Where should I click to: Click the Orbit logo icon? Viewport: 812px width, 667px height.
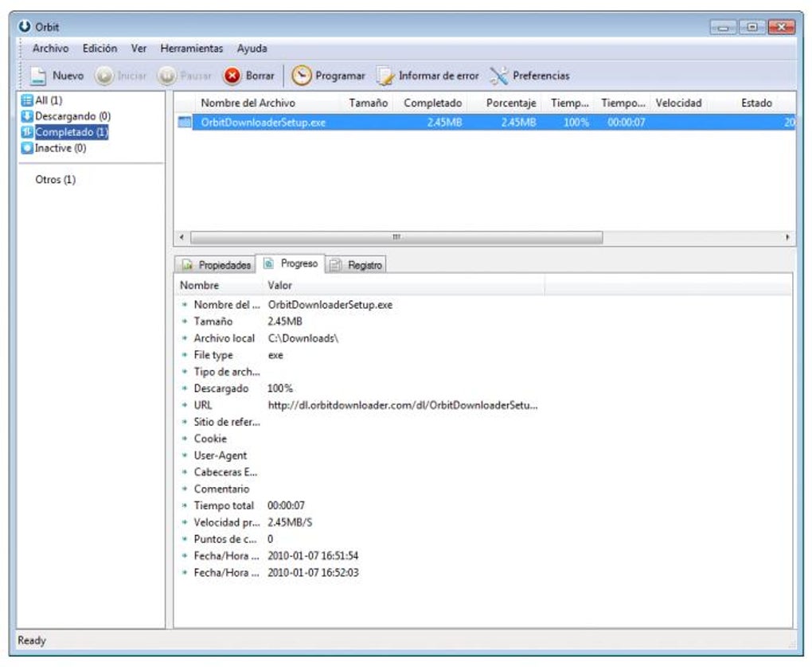[26, 26]
